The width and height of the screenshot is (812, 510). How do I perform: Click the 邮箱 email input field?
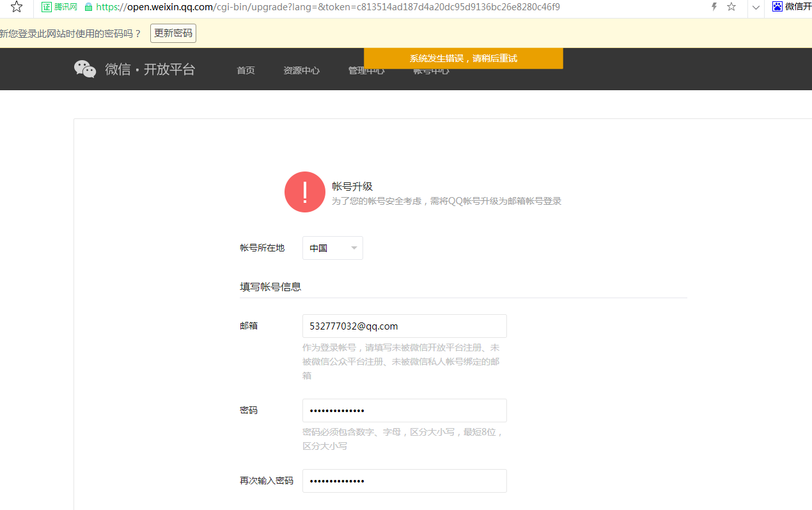(405, 326)
